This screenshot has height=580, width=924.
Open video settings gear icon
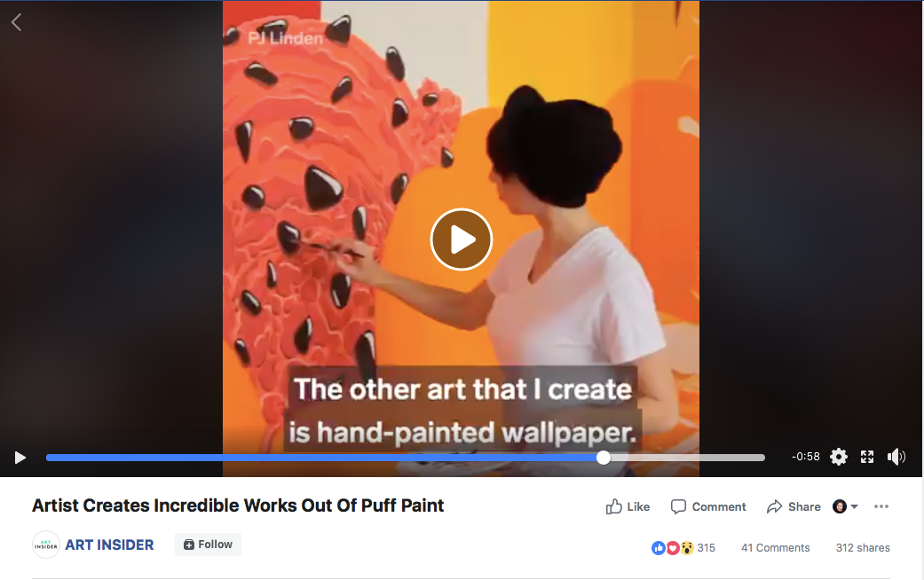click(x=839, y=457)
